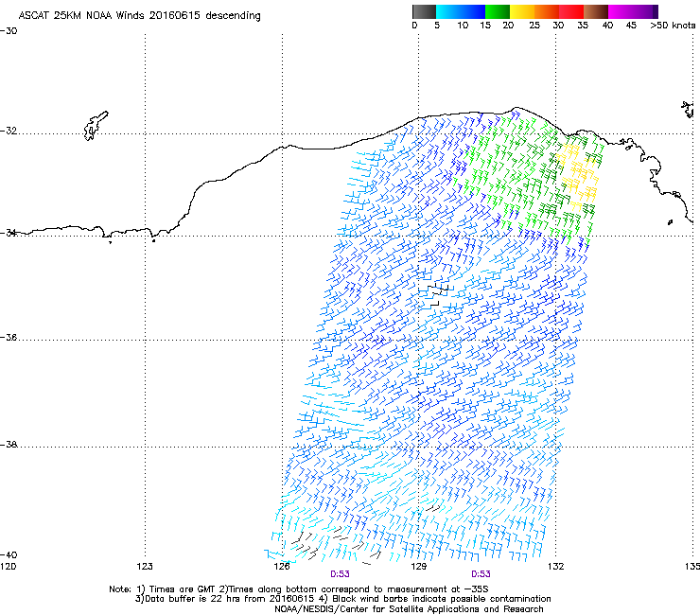Click the 'Times are GMT' note line
The height and width of the screenshot is (615, 700).
(x=299, y=589)
